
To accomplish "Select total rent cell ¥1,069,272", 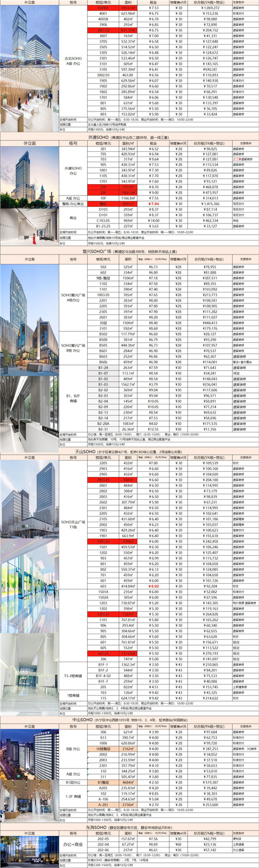I will tap(211, 8).
